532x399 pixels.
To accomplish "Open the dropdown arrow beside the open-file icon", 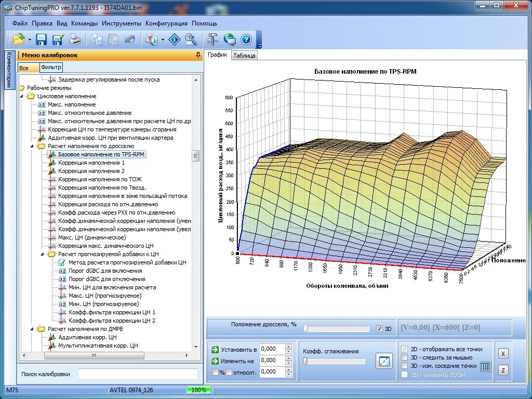I will click(30, 39).
